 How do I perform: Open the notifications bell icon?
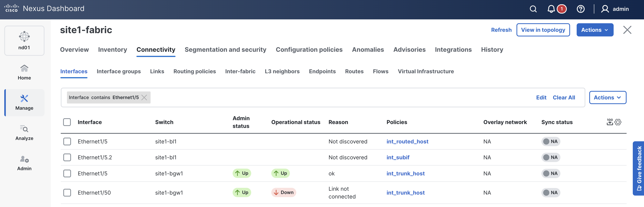(551, 9)
